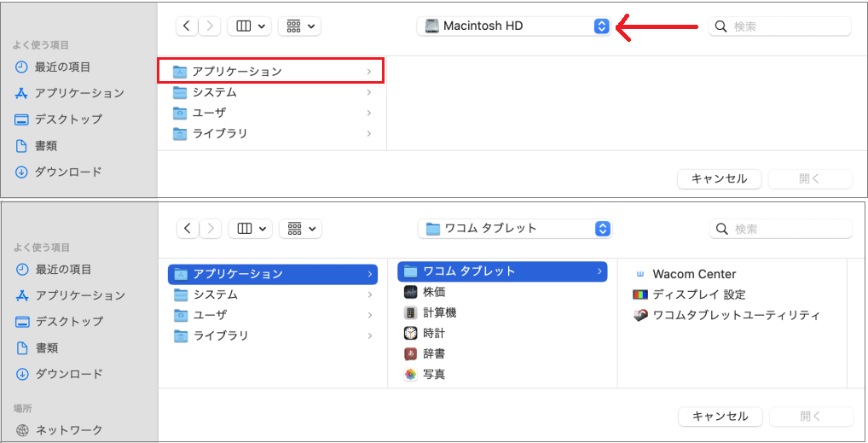The image size is (868, 443).
Task: Open ユーザ folder in ワコム タブレット dialog
Action: [x=272, y=315]
